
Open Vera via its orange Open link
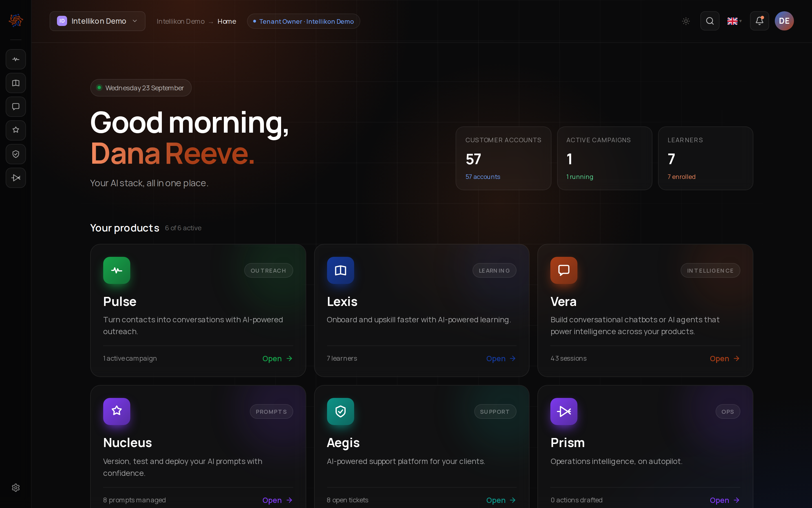725,358
